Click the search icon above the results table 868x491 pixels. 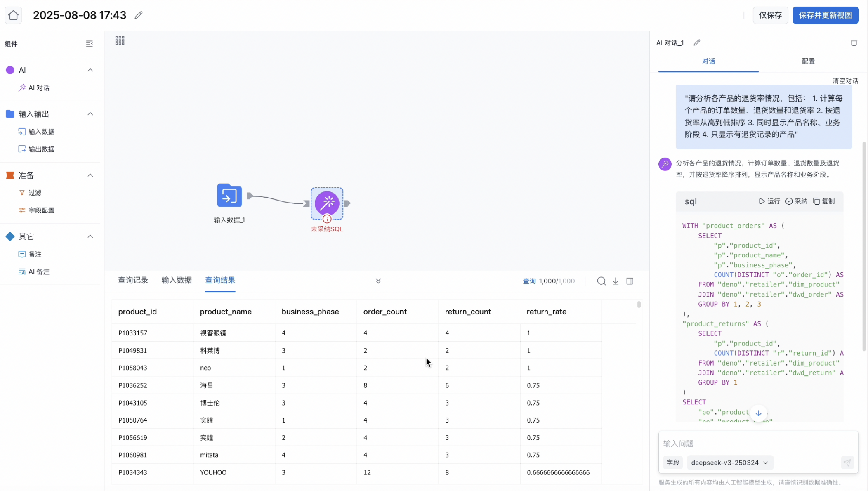(x=601, y=281)
